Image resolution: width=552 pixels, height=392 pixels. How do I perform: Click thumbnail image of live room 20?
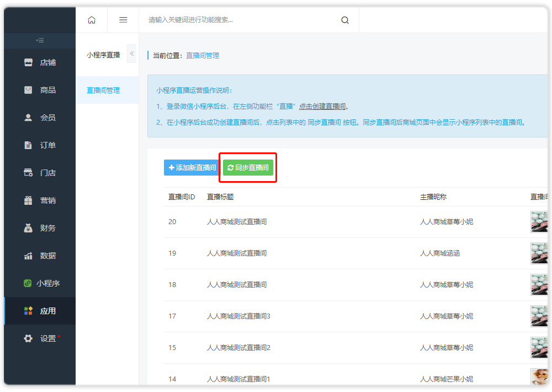(x=539, y=222)
